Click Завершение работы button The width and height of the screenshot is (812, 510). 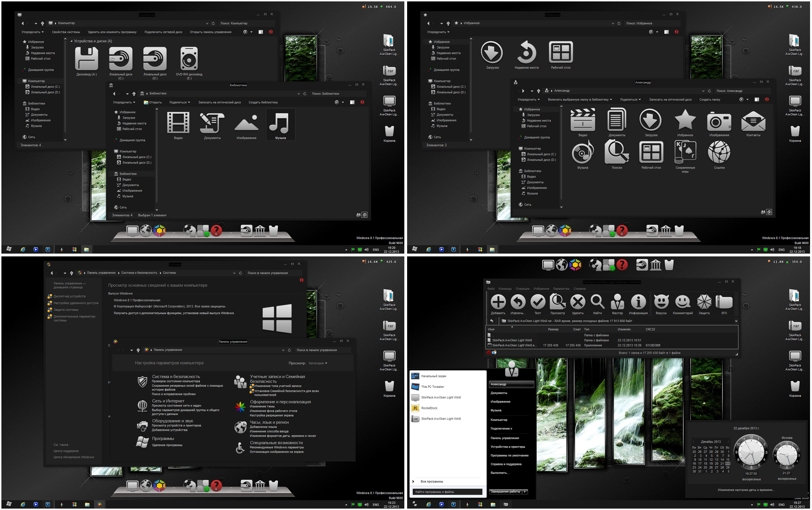point(505,492)
